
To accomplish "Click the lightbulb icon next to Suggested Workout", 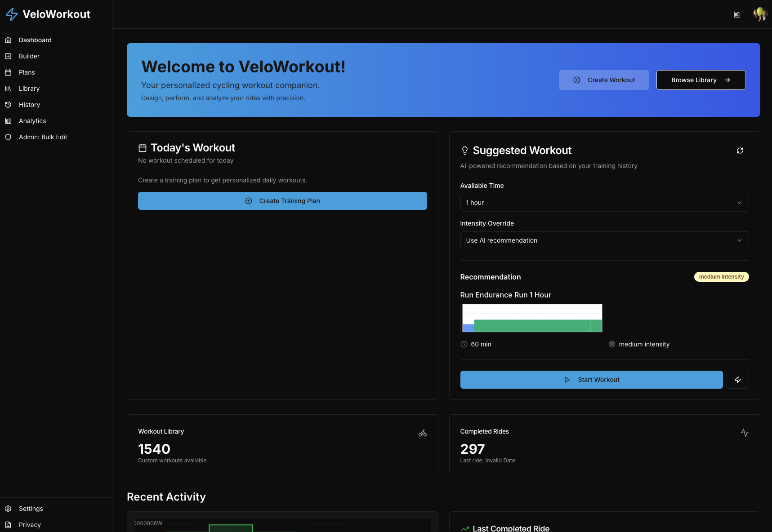I will pyautogui.click(x=464, y=150).
